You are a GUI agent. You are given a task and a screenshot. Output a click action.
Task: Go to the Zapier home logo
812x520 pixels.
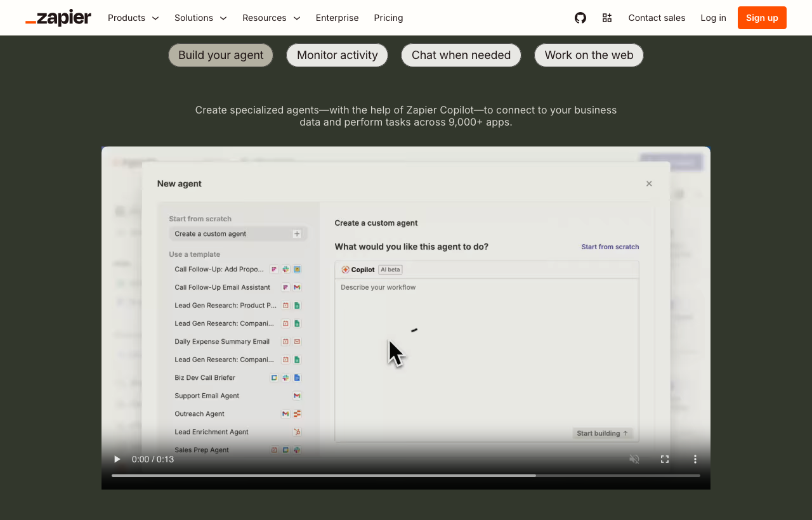58,18
